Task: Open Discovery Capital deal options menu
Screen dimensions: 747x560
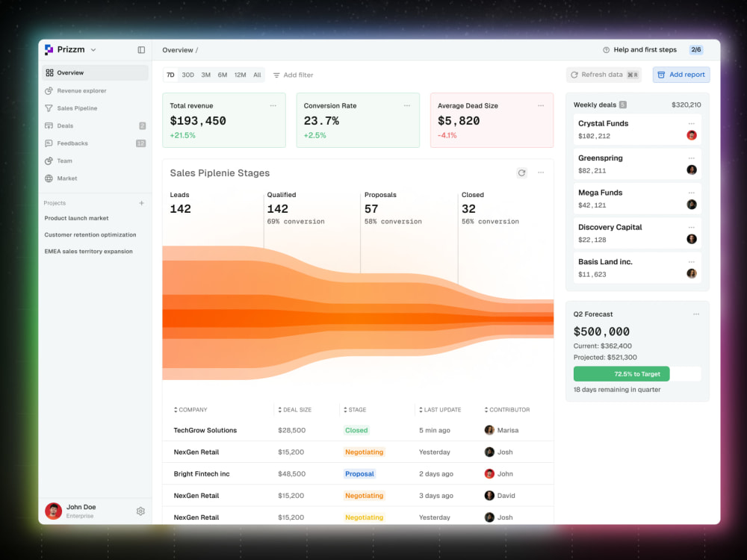Action: coord(691,227)
